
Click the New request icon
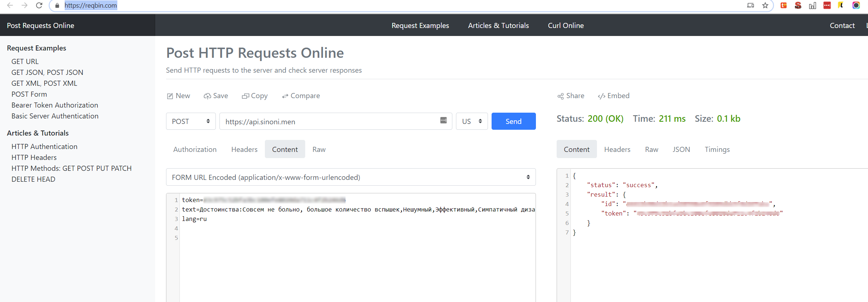coord(170,96)
